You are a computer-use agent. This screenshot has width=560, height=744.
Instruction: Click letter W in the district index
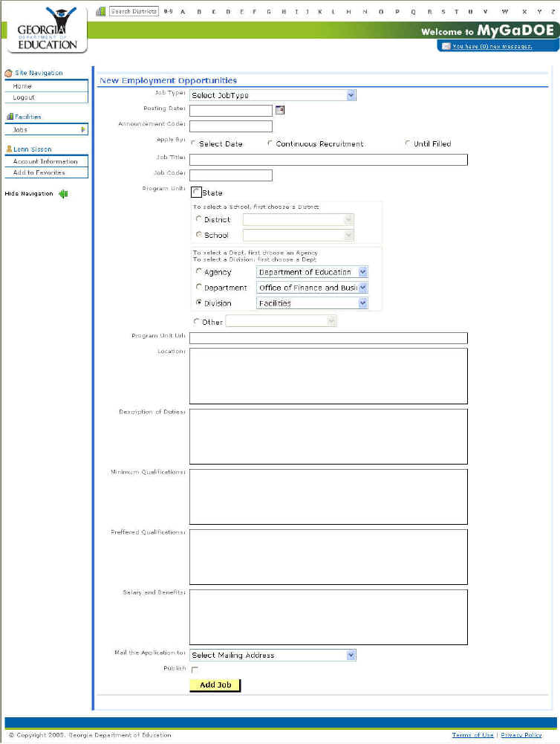(505, 11)
